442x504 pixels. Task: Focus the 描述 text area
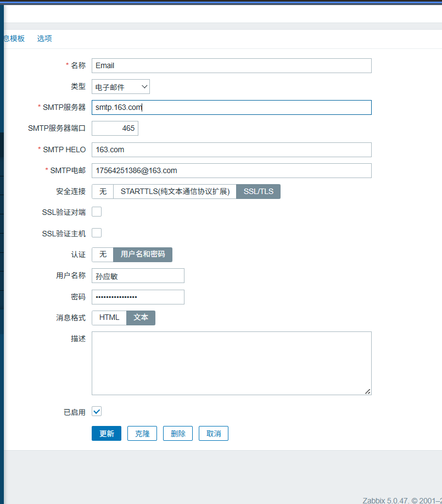pos(231,363)
